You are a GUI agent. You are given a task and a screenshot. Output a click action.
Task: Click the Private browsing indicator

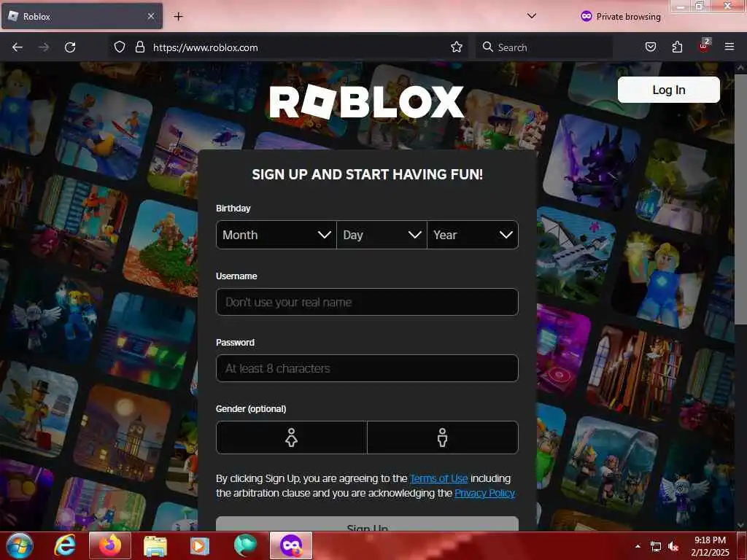tap(621, 17)
